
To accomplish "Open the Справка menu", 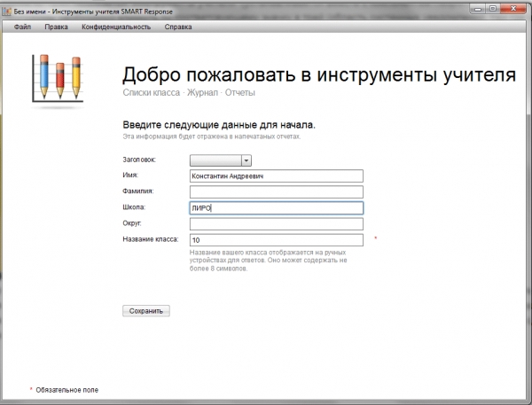I will [x=178, y=27].
